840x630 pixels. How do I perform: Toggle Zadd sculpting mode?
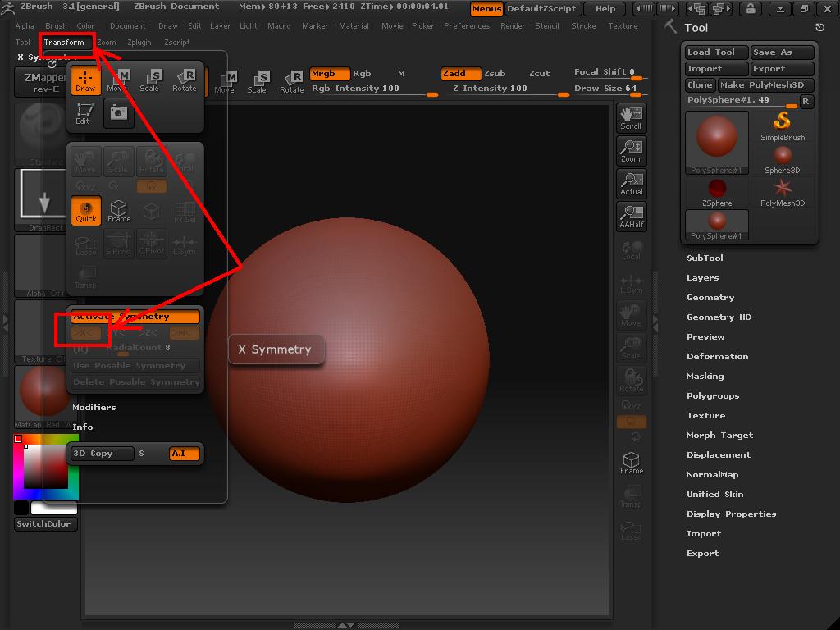(x=460, y=74)
